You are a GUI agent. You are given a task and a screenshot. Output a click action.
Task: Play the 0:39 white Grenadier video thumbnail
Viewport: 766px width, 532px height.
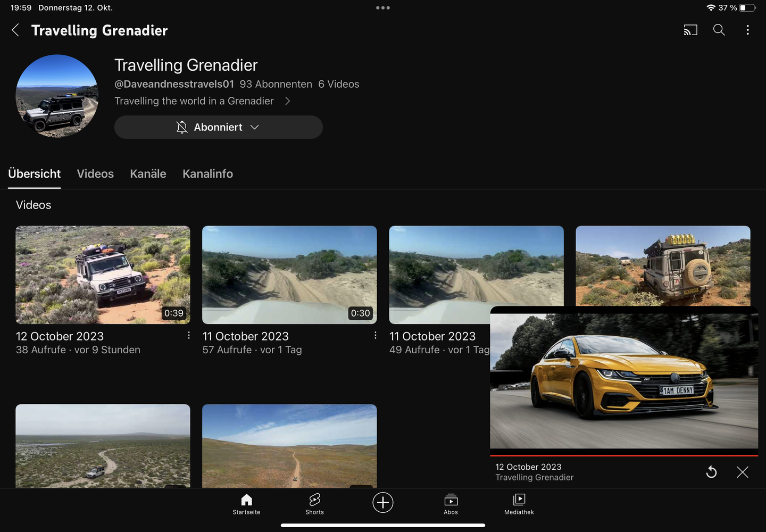click(103, 275)
